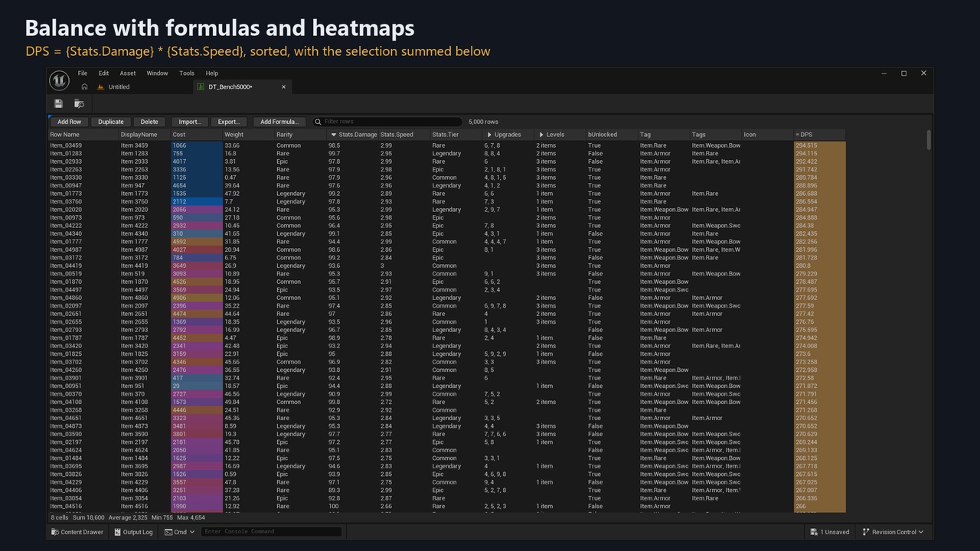The width and height of the screenshot is (980, 551).
Task: Open the Window menu
Action: pyautogui.click(x=157, y=73)
